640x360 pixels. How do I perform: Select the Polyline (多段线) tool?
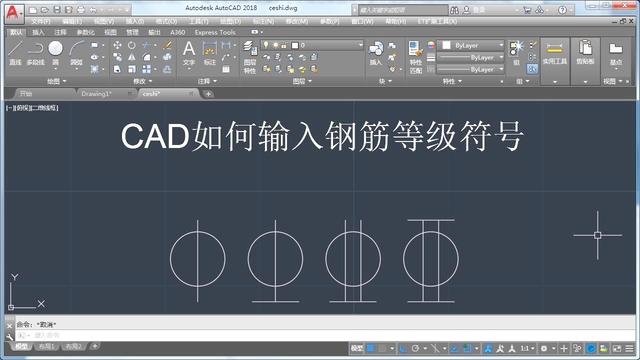[x=35, y=53]
